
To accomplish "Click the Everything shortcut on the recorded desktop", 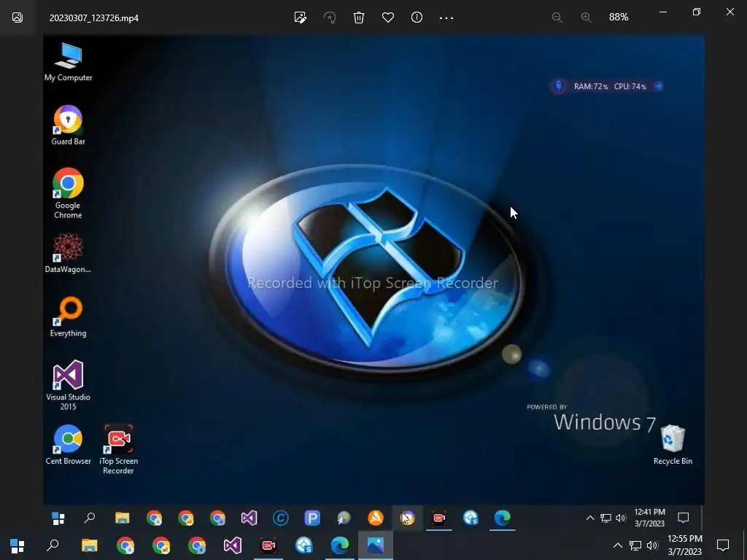I will click(68, 316).
